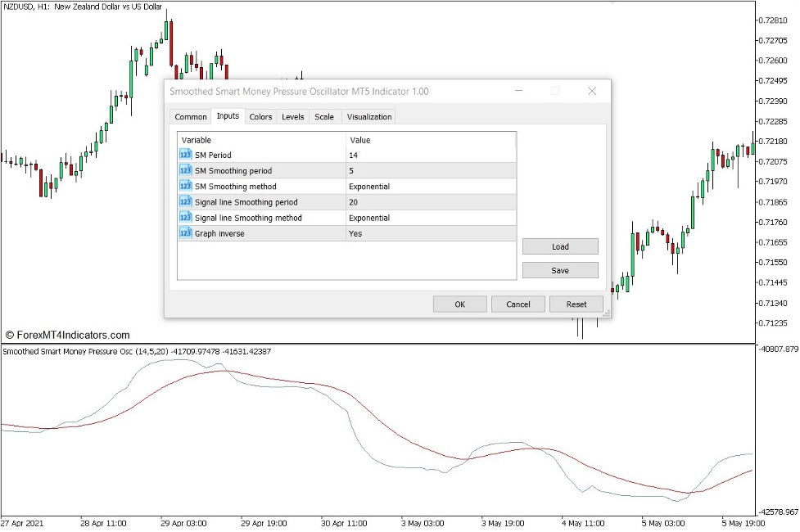Switch to the Scale tab
The image size is (800, 532).
324,116
